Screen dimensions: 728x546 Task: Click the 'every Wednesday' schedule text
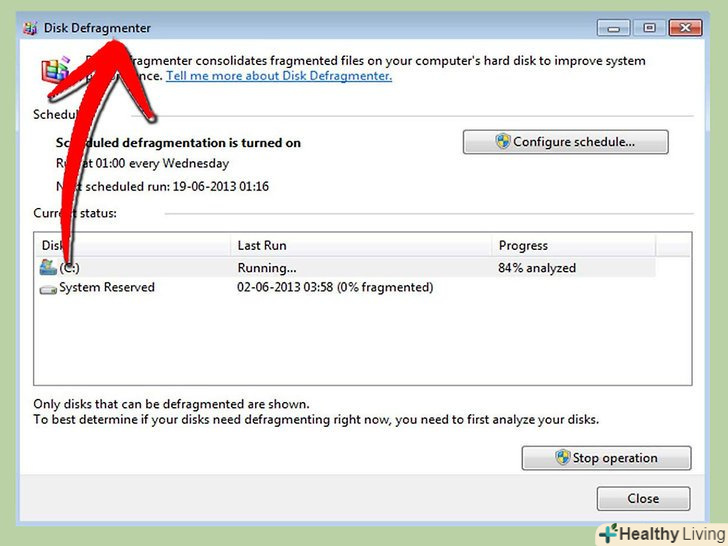[179, 163]
